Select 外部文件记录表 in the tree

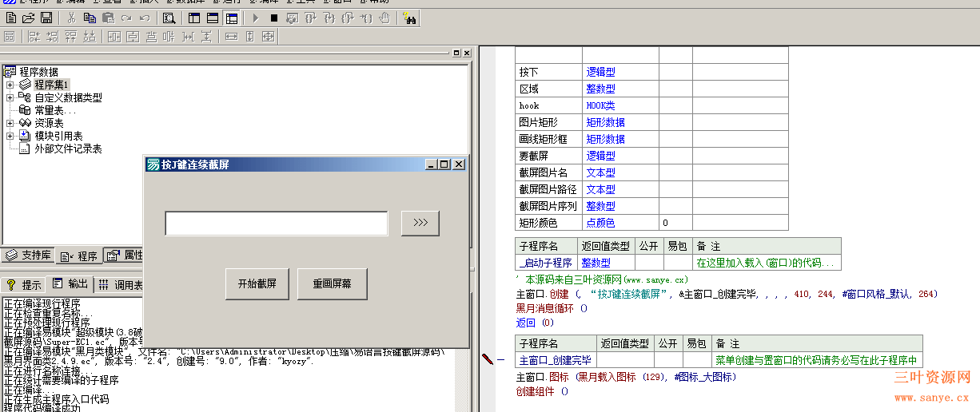point(68,149)
